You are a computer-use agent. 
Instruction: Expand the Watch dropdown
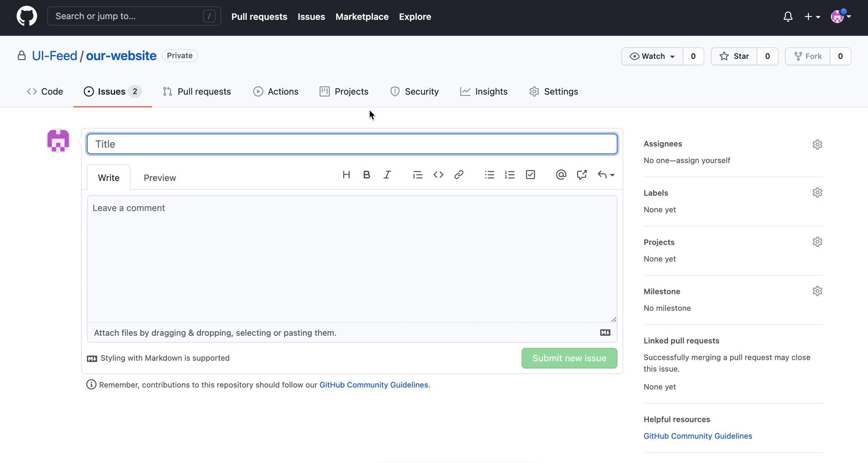click(x=652, y=56)
